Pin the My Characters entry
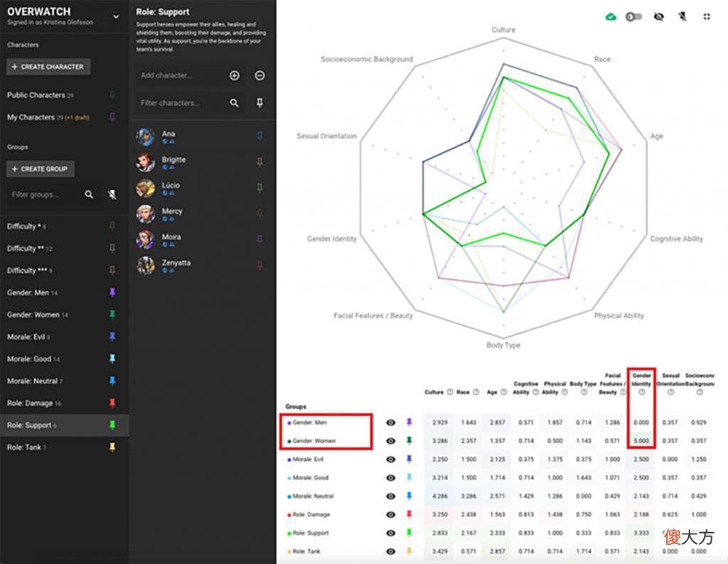728x564 pixels. (x=112, y=117)
